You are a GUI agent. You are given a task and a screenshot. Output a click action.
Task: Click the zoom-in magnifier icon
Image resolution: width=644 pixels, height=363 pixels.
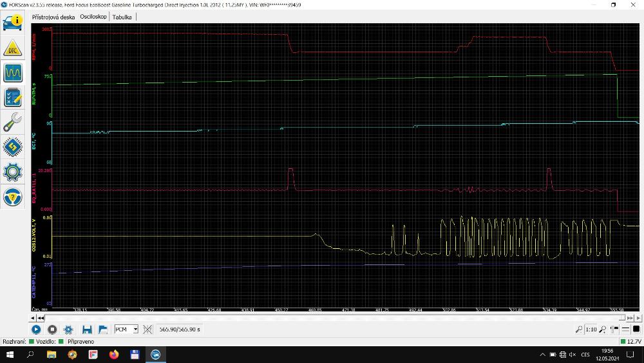[x=602, y=329]
